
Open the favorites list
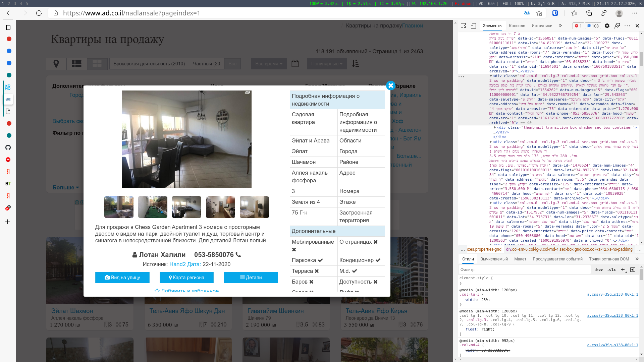click(574, 13)
